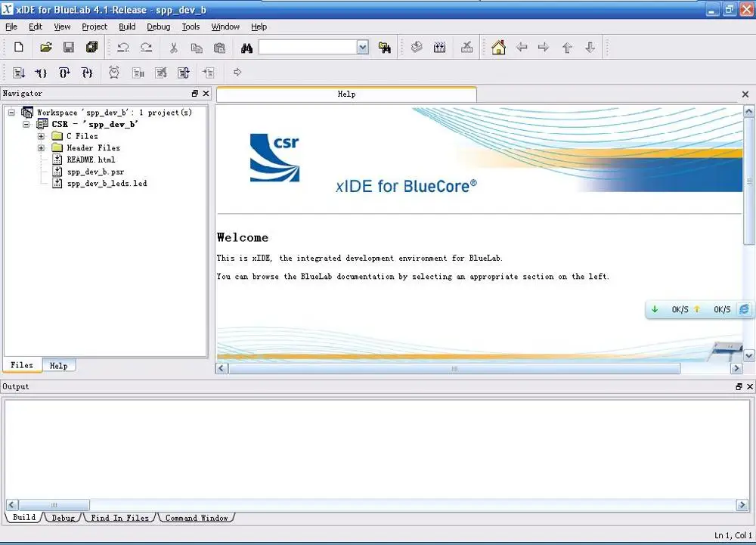Collapse the Workspace 'spp_dev_b' tree node
The image size is (756, 545).
click(11, 113)
